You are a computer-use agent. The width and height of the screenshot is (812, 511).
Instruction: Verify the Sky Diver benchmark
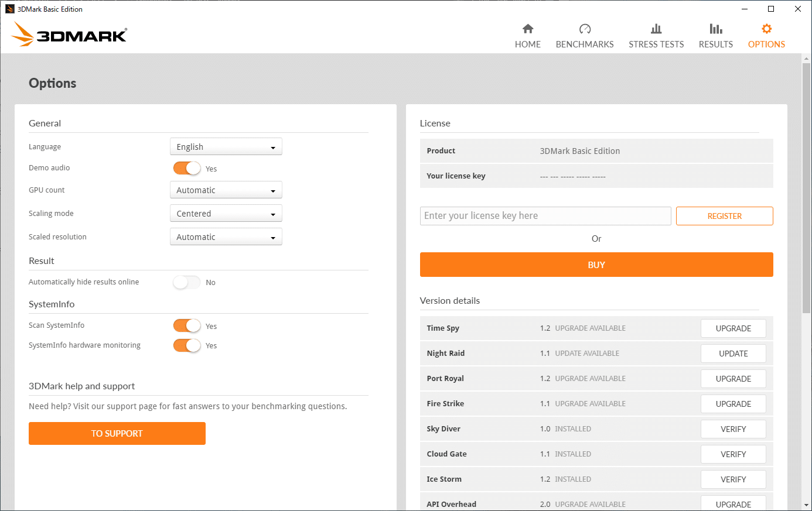click(x=733, y=429)
